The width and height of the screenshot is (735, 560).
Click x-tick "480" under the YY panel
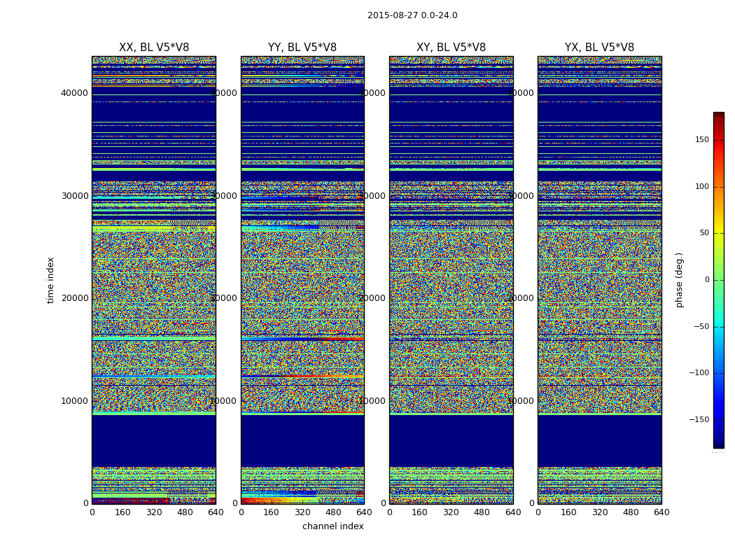(x=333, y=512)
